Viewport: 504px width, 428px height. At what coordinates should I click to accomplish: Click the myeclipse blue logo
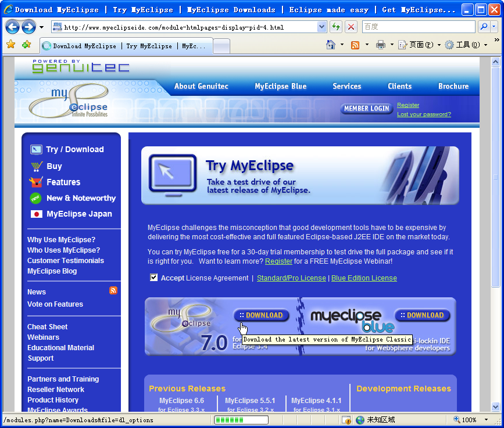[x=352, y=321]
